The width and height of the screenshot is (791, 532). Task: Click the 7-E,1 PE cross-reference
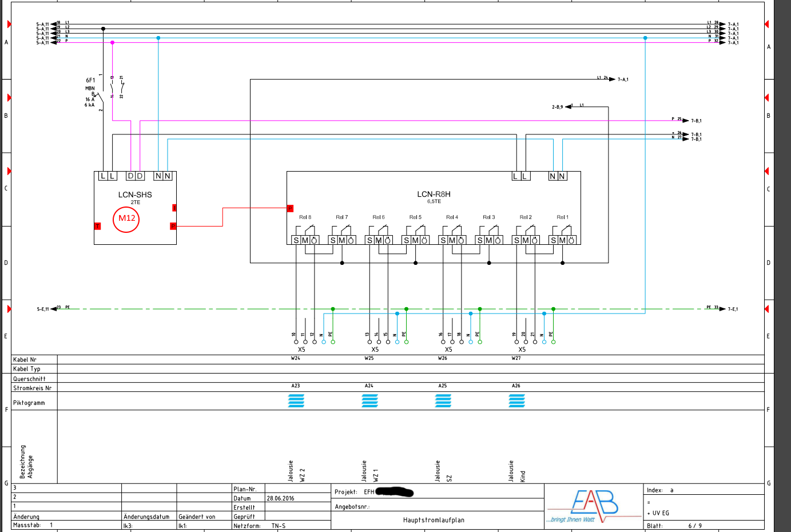732,309
